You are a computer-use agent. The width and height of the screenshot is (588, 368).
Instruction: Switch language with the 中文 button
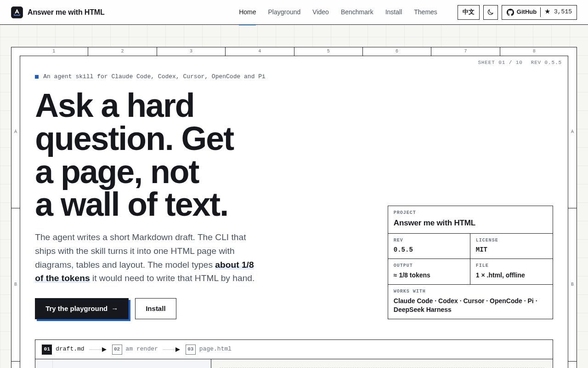469,12
